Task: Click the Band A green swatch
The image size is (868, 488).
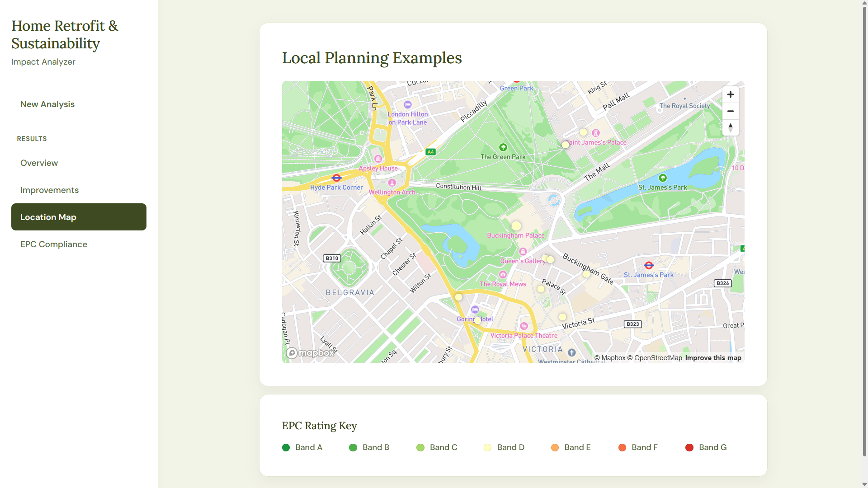Action: click(x=286, y=447)
